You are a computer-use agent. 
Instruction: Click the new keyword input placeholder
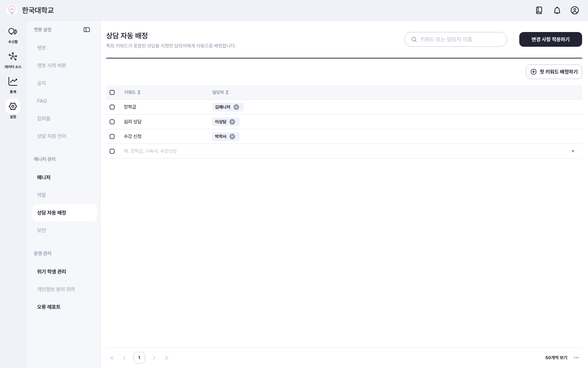[150, 151]
